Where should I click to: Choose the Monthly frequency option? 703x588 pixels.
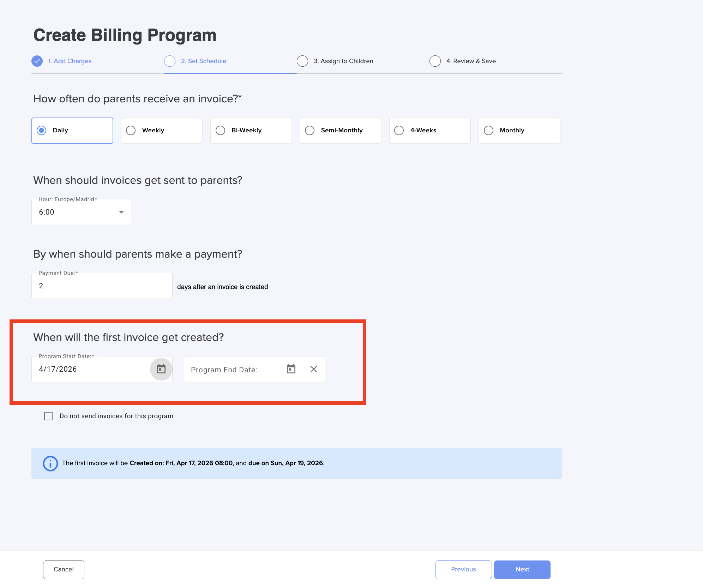coord(488,130)
